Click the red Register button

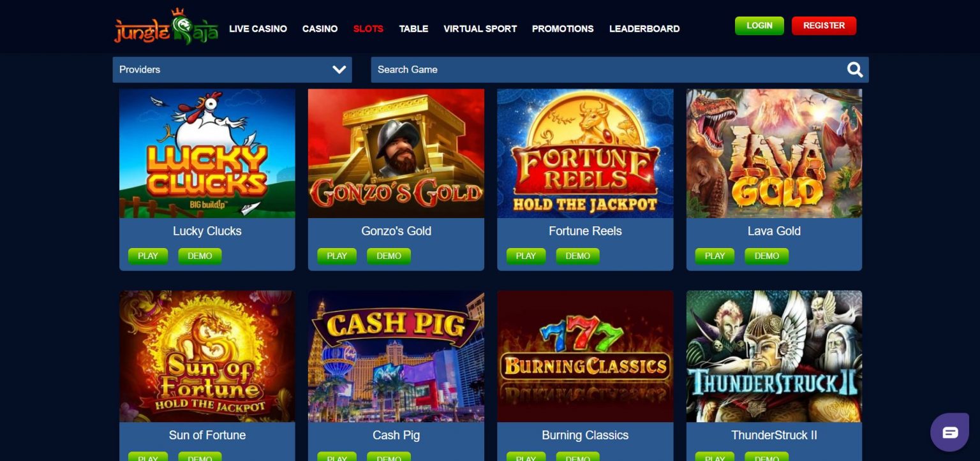[x=824, y=26]
